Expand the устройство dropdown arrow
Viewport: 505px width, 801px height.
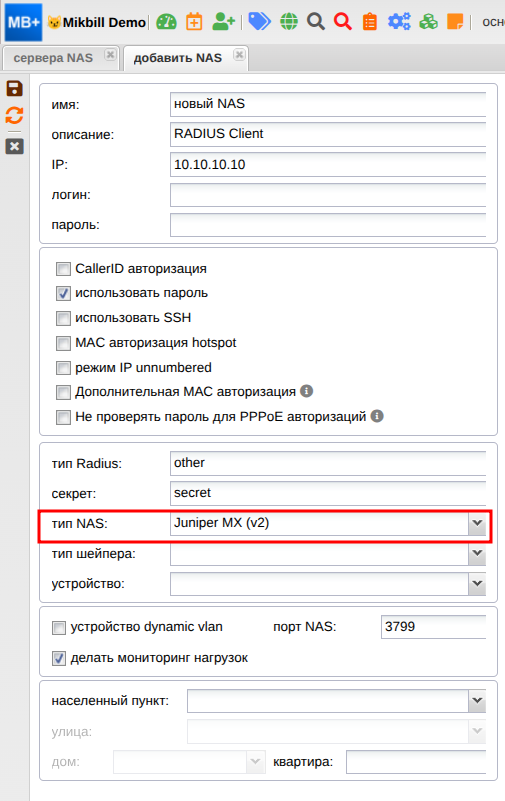(x=477, y=583)
